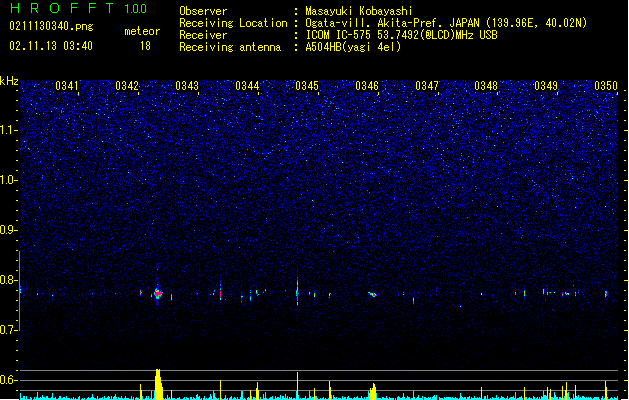Click the 0341 time marker
Image resolution: width=629 pixels, height=400 pixels.
tap(67, 86)
